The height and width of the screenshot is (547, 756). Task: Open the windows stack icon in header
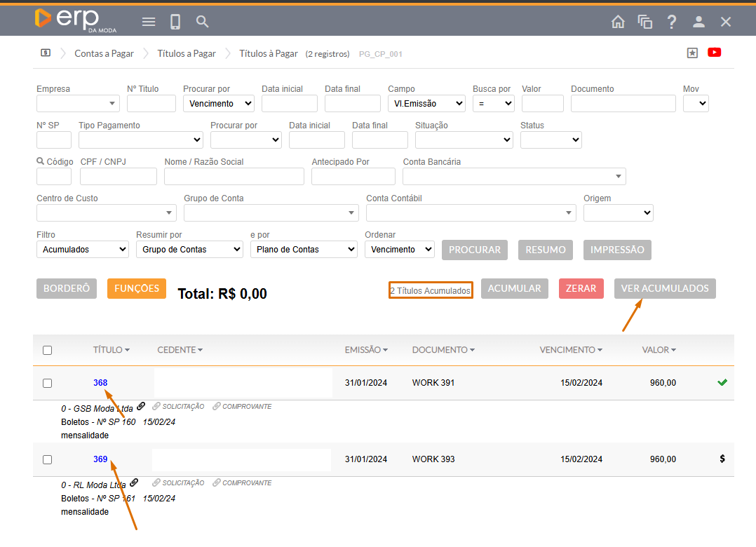pos(645,22)
